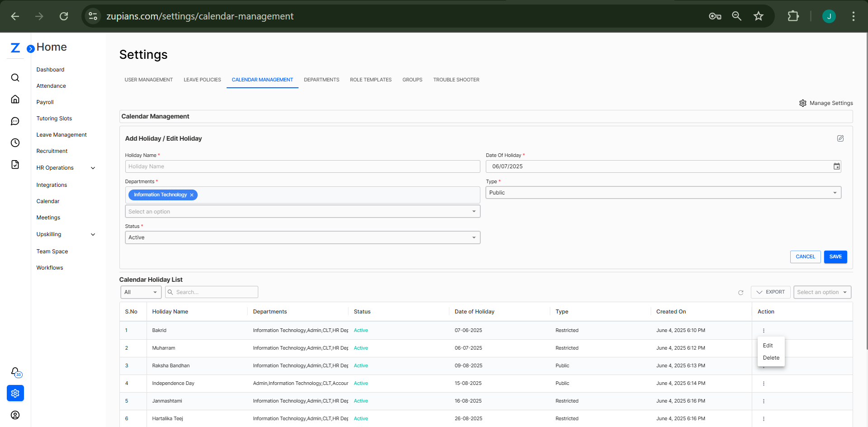Image resolution: width=868 pixels, height=427 pixels.
Task: Open the Type dropdown showing Public
Action: coord(663,193)
